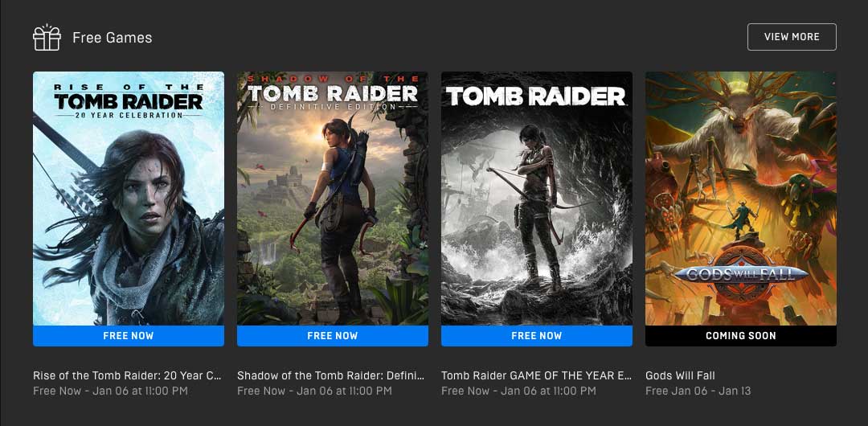Open Shadow of the Tomb Raider cover art

[333, 199]
